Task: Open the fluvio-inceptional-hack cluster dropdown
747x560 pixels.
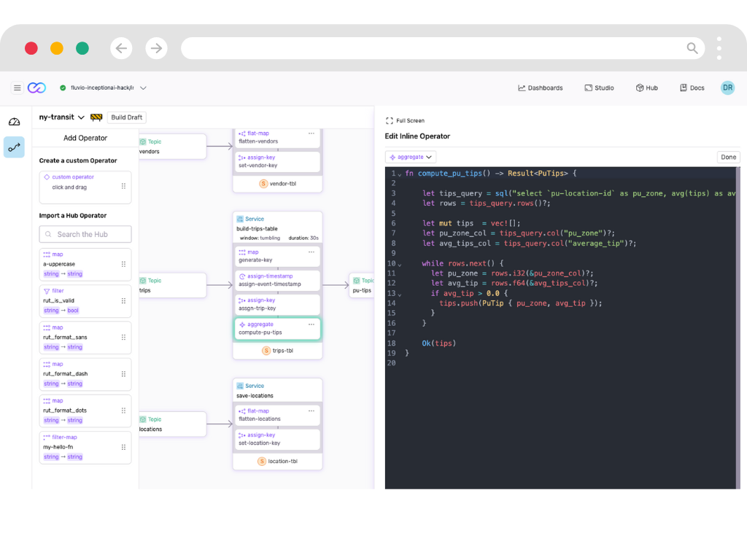Action: pos(143,87)
